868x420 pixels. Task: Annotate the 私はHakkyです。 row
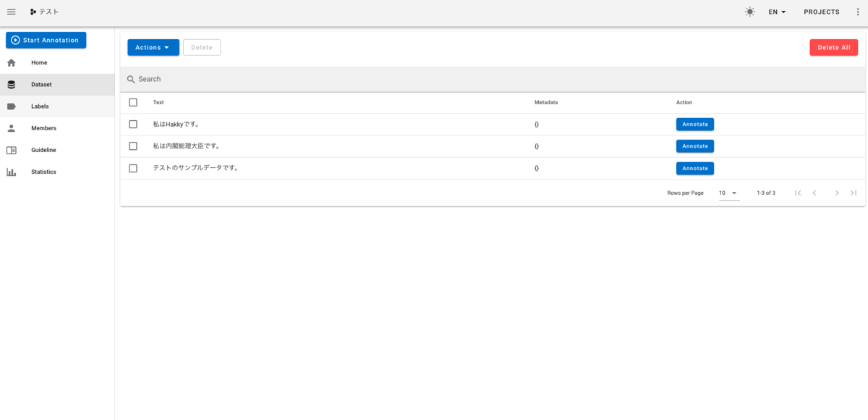(x=695, y=125)
